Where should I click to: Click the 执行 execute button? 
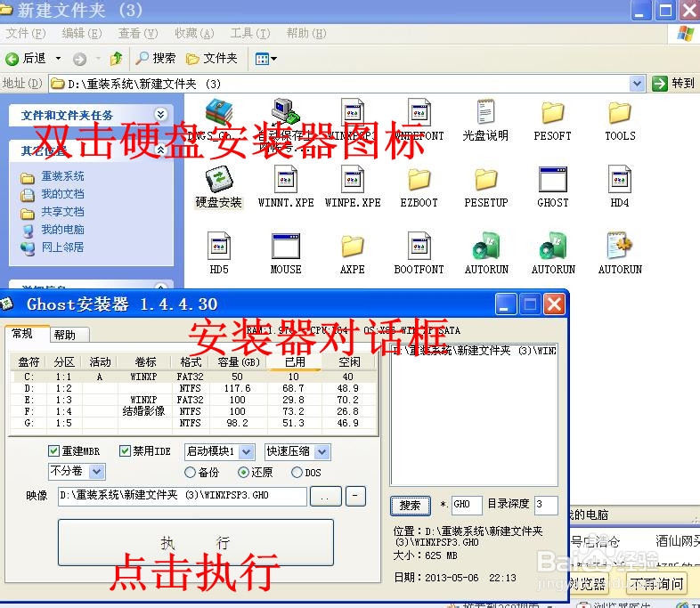195,542
